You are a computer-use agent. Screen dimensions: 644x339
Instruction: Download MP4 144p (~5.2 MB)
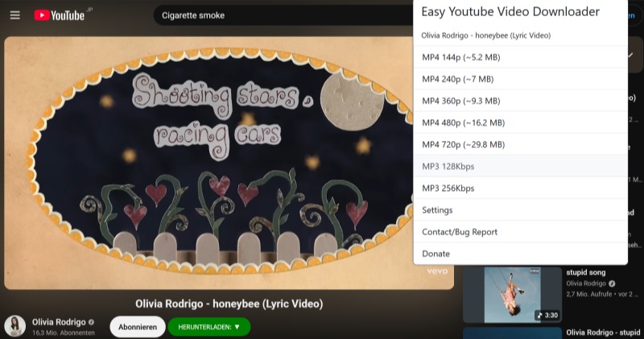click(520, 57)
